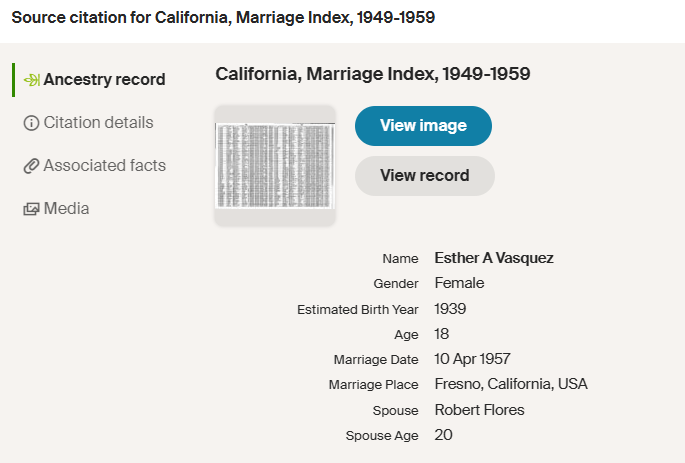Click the Citation details info icon

[31, 123]
